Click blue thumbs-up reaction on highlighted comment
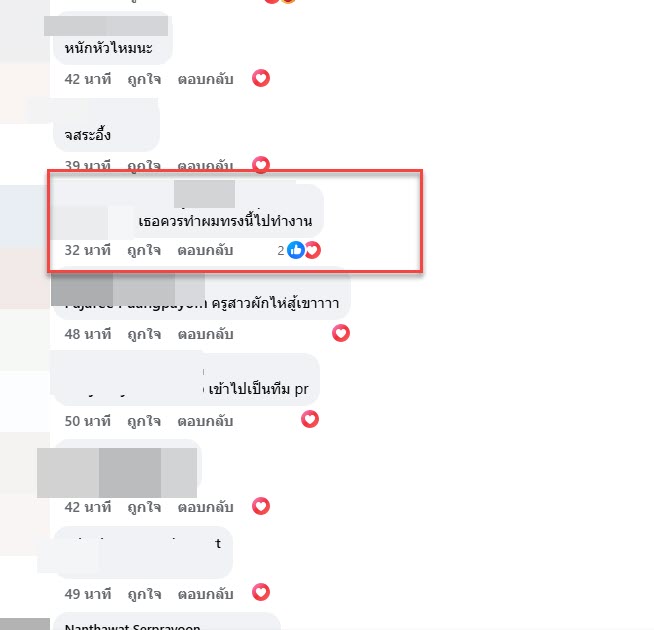The height and width of the screenshot is (630, 654). coord(296,250)
